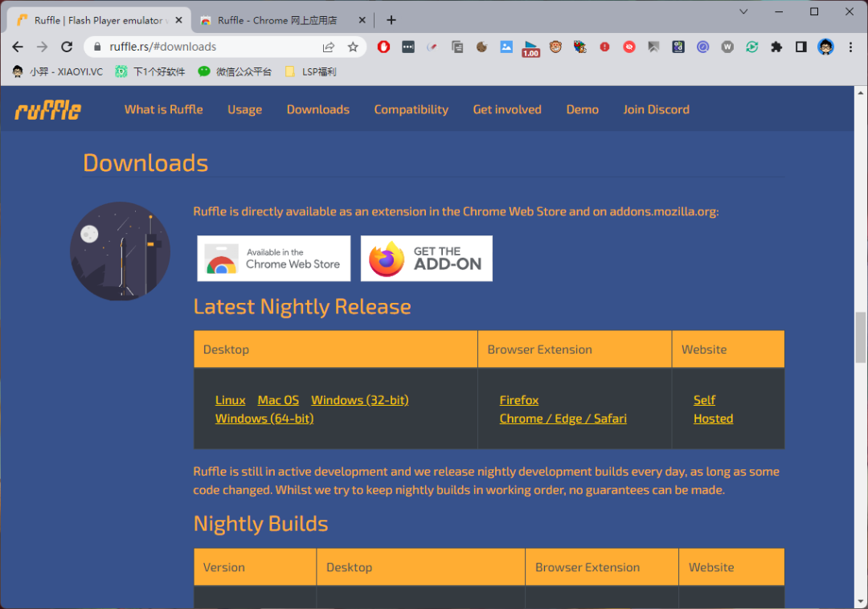Open the Chrome profile avatar

[x=825, y=47]
